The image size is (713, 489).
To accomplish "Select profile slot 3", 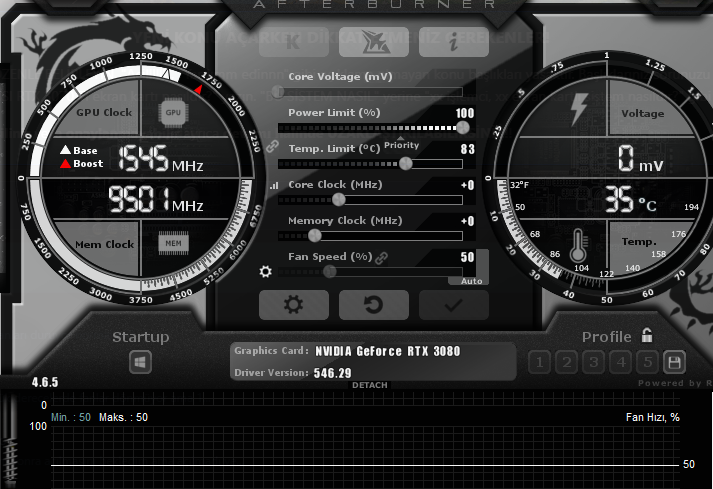I will pyautogui.click(x=593, y=363).
